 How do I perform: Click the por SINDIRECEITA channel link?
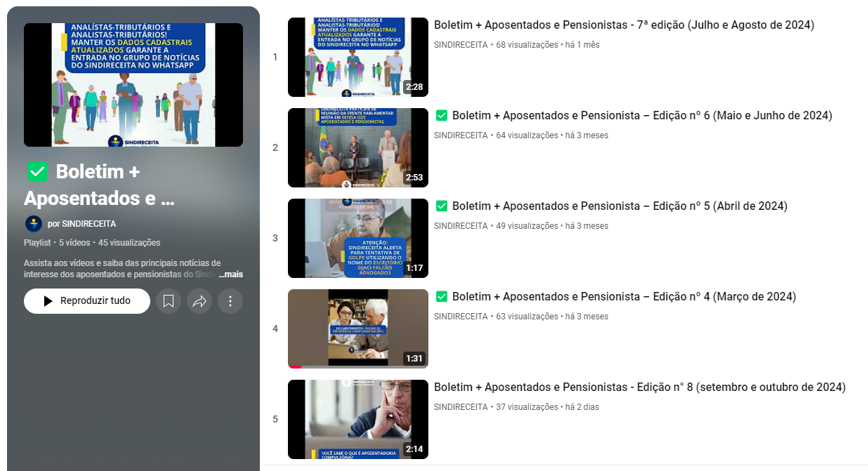[x=81, y=224]
